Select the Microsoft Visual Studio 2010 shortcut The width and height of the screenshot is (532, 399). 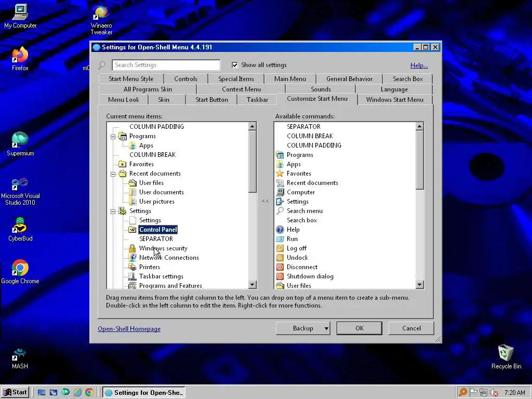coord(20,191)
